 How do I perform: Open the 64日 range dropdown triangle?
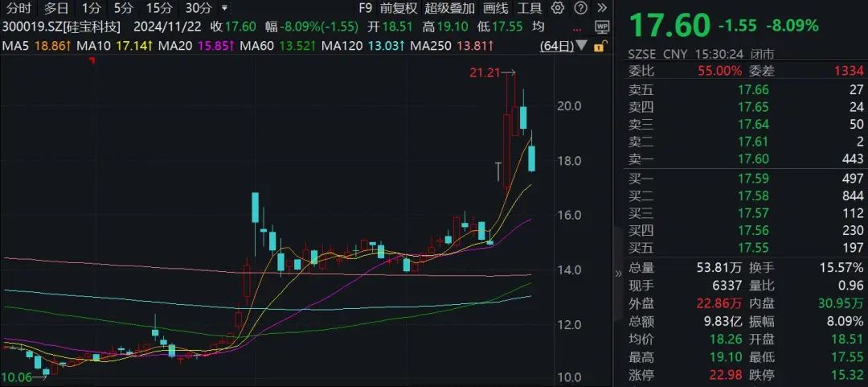(x=583, y=46)
